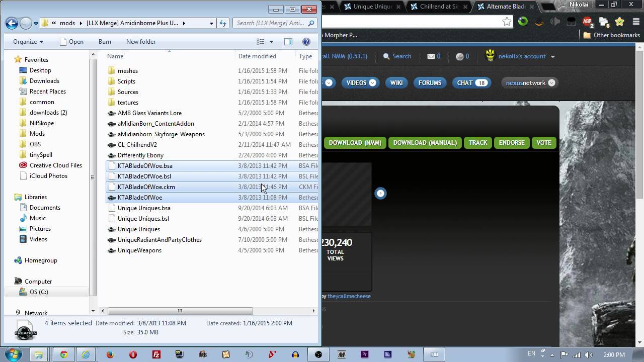Close the Alternate Blade browser tab
This screenshot has width=644, height=362.
click(532, 7)
